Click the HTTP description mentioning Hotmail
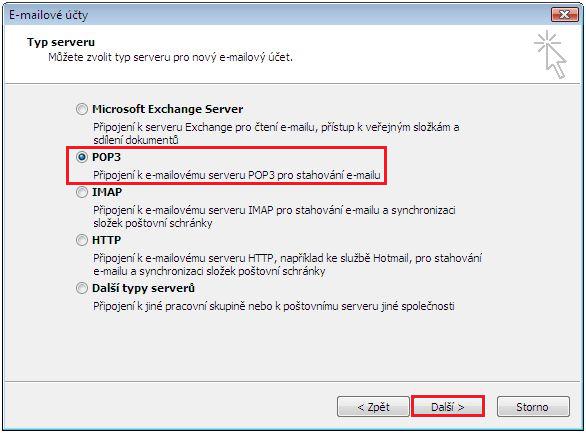This screenshot has height=433, width=586. point(287,265)
